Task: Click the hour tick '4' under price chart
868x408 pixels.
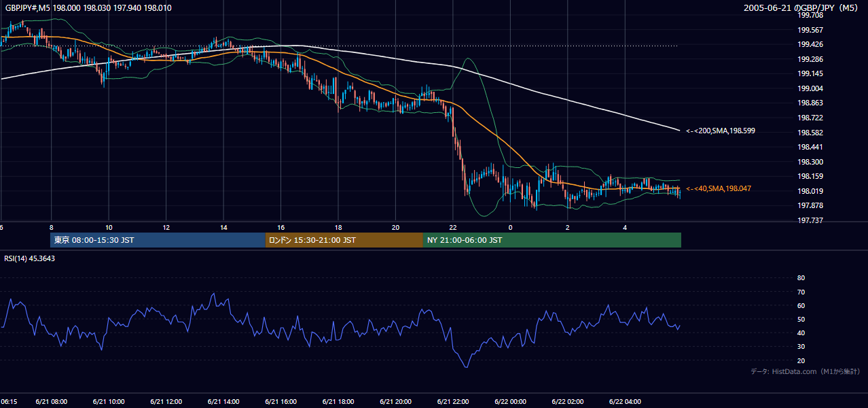Action: [x=626, y=227]
